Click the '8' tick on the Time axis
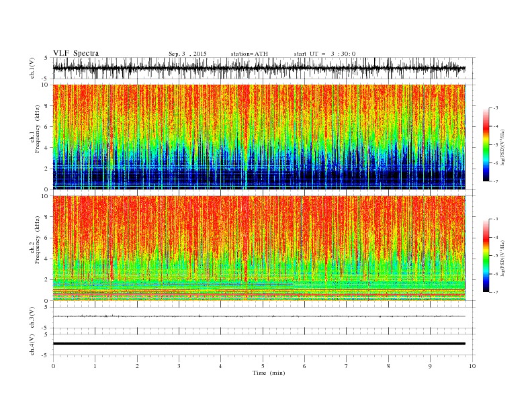This screenshot has width=532, height=411. 388,366
